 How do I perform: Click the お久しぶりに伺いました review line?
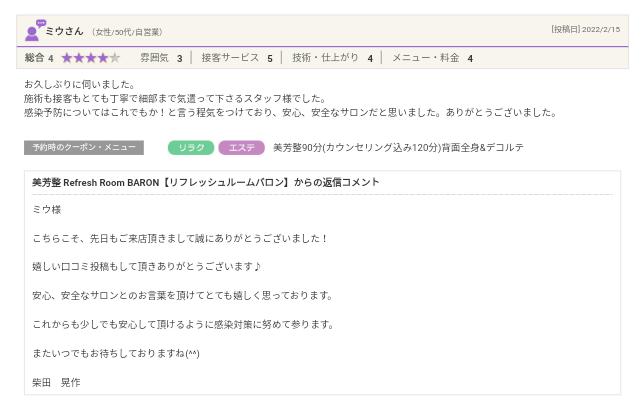coord(79,84)
